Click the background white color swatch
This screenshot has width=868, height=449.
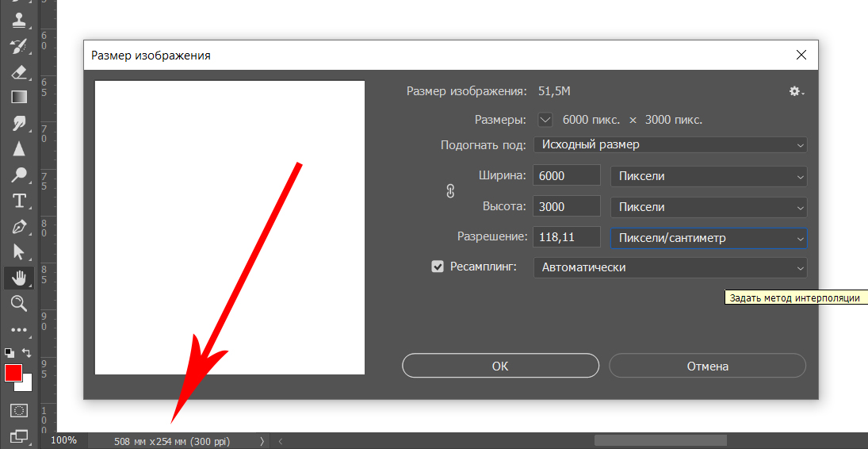(x=28, y=386)
